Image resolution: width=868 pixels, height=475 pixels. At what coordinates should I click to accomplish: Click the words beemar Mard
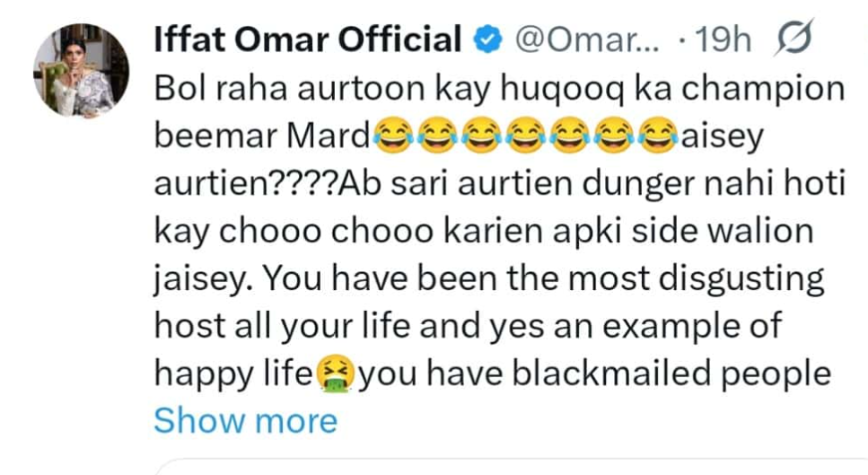tap(260, 136)
